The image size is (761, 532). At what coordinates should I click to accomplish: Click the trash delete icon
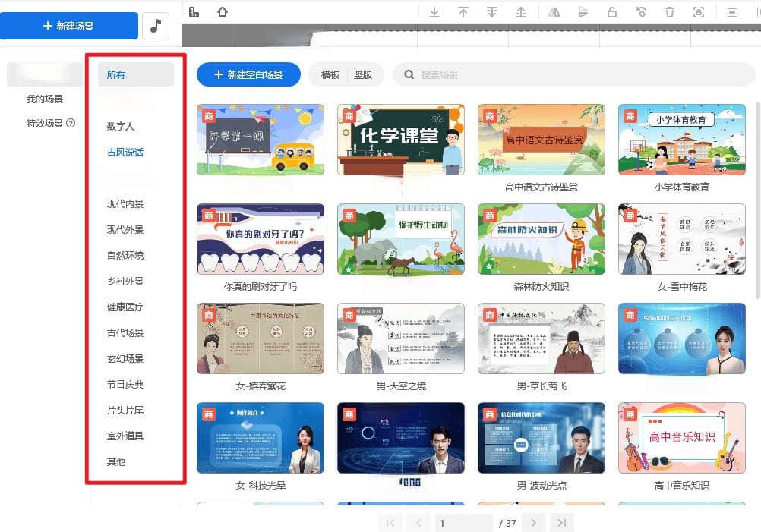pyautogui.click(x=670, y=12)
